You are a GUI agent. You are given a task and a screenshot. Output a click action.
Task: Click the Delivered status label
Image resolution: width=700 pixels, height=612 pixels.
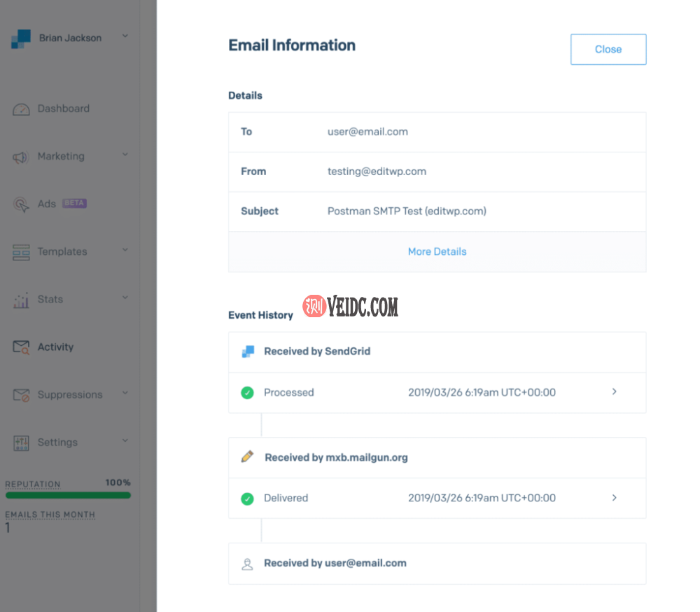click(286, 498)
